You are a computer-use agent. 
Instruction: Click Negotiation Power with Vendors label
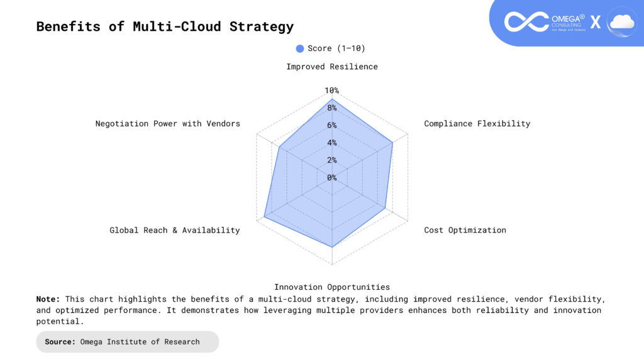168,124
